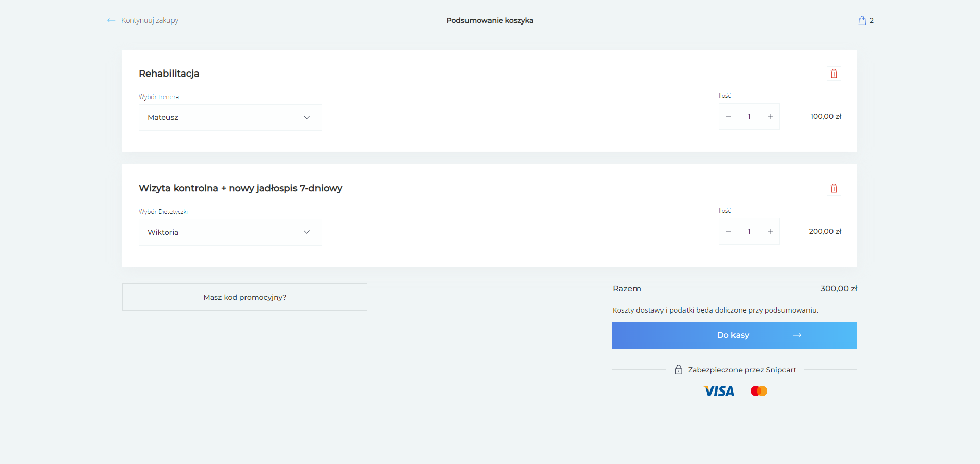Viewport: 980px width, 464px height.
Task: Remove Wizyta kontrolna using its trash icon
Action: [x=834, y=188]
